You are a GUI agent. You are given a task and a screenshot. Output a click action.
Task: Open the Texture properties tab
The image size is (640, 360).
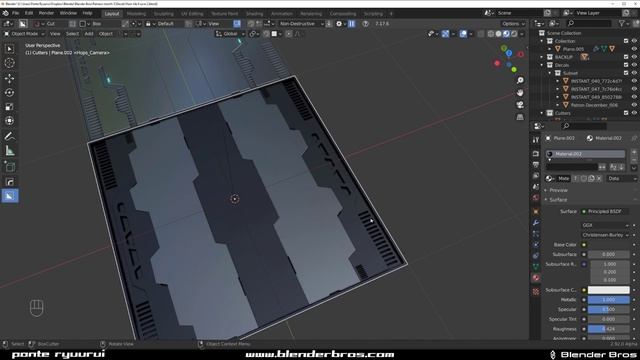point(536,291)
